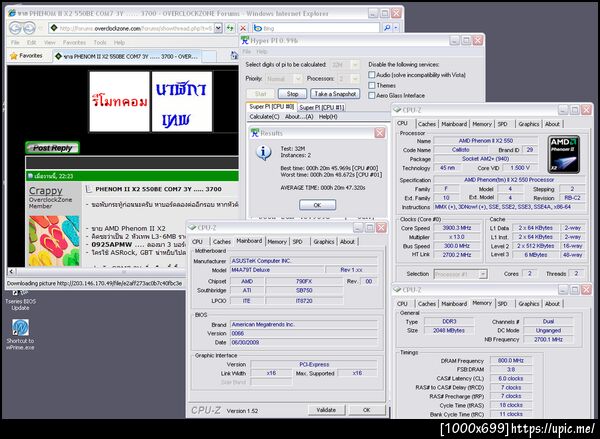Open About tab in CPU-Z Memory window
Screen dimensions: 600x439
click(552, 304)
